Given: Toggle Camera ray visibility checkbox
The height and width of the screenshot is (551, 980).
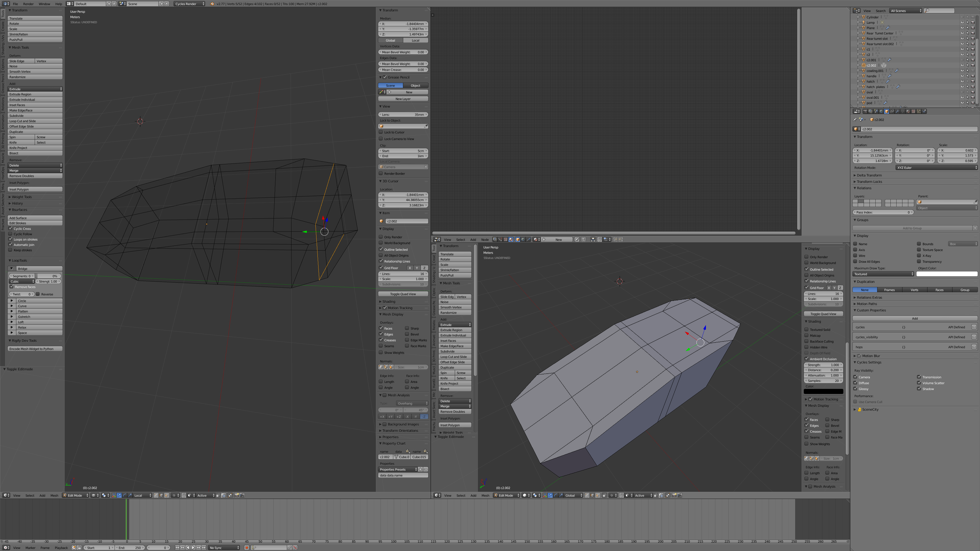Looking at the screenshot, I should (x=855, y=377).
